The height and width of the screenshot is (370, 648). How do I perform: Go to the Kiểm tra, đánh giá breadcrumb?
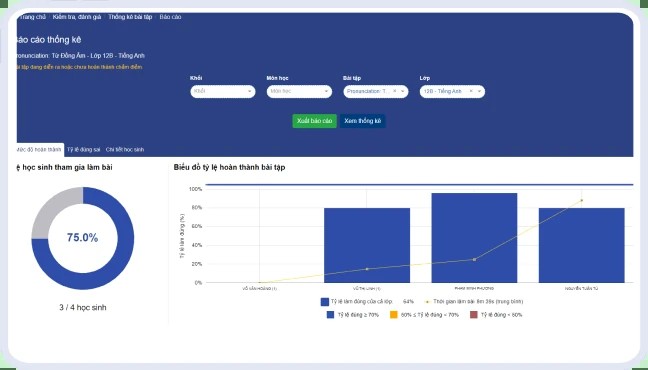coord(77,17)
